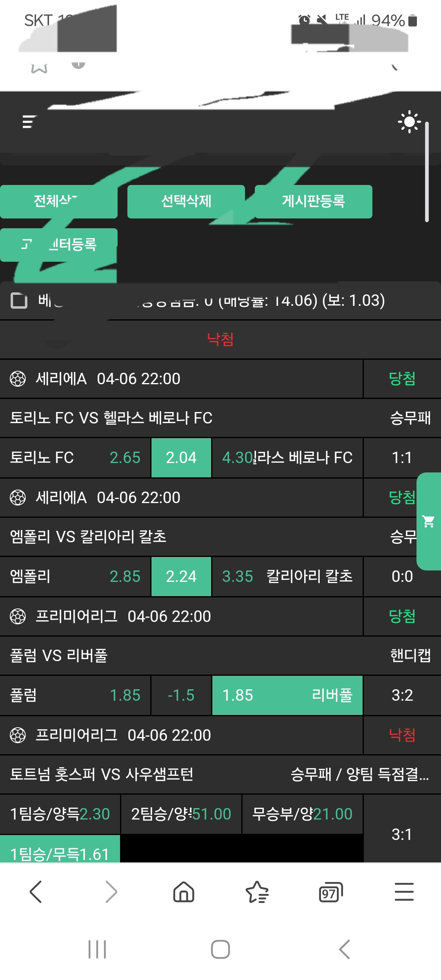Viewport: 441px width, 980px height.
Task: Go back with browser back arrow
Action: 36,891
